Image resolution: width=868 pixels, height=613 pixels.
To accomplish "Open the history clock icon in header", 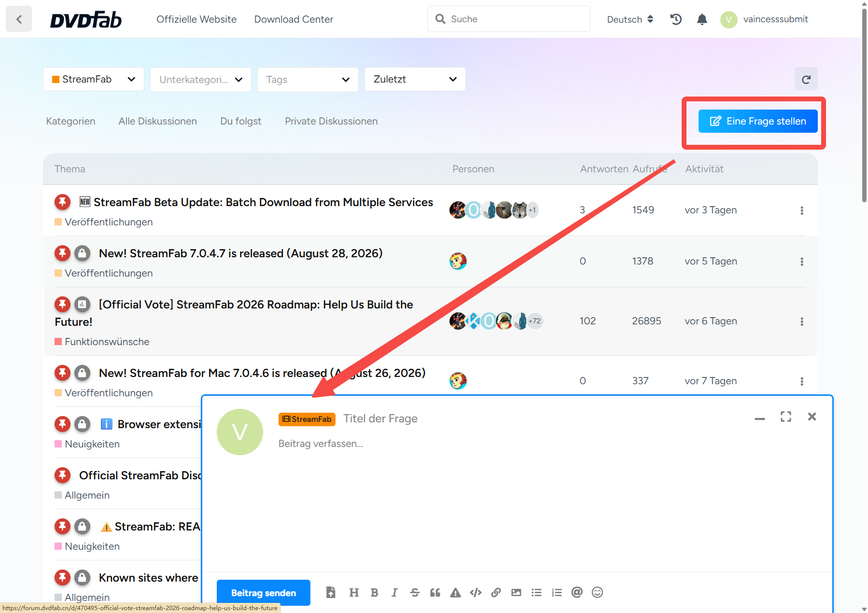I will pos(676,19).
